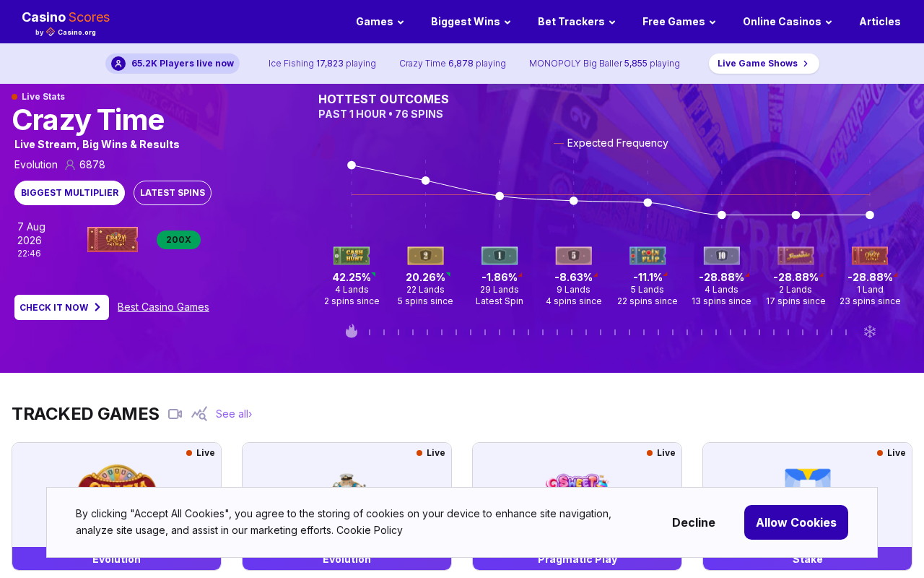Open Live Game Shows link
The width and height of the screenshot is (924, 578).
click(x=764, y=64)
